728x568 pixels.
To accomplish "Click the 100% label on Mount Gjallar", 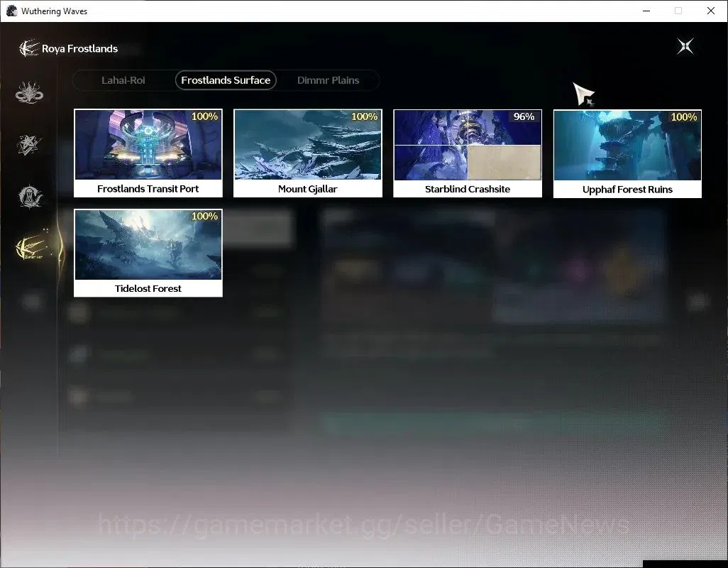I will (x=365, y=116).
